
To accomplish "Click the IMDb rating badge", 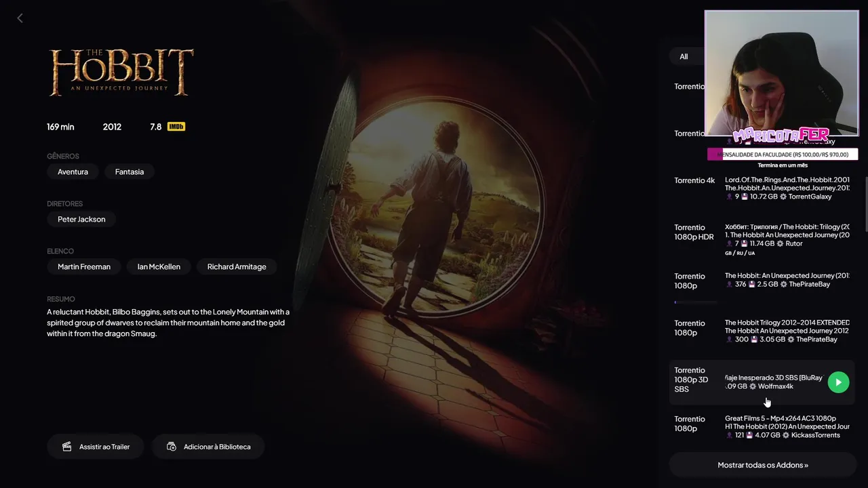I will (176, 127).
